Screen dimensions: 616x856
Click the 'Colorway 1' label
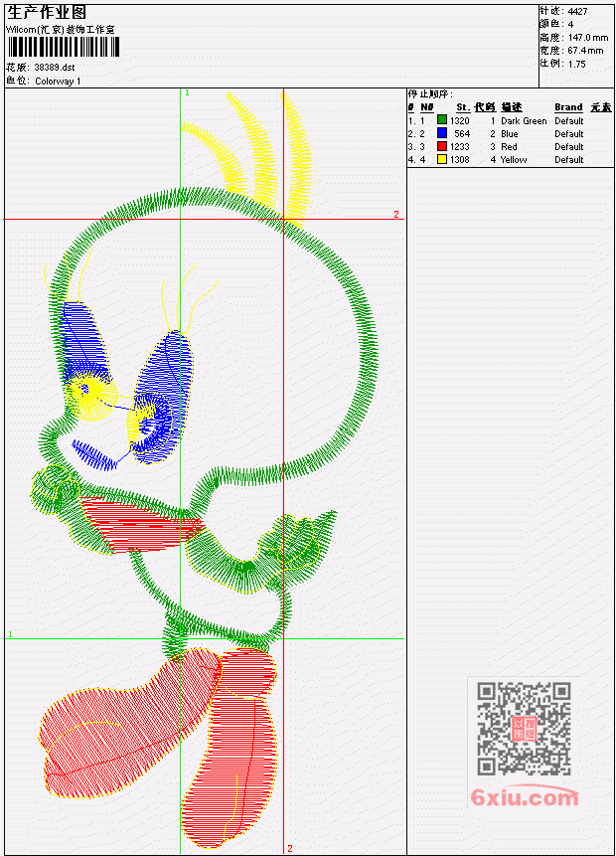[x=58, y=82]
